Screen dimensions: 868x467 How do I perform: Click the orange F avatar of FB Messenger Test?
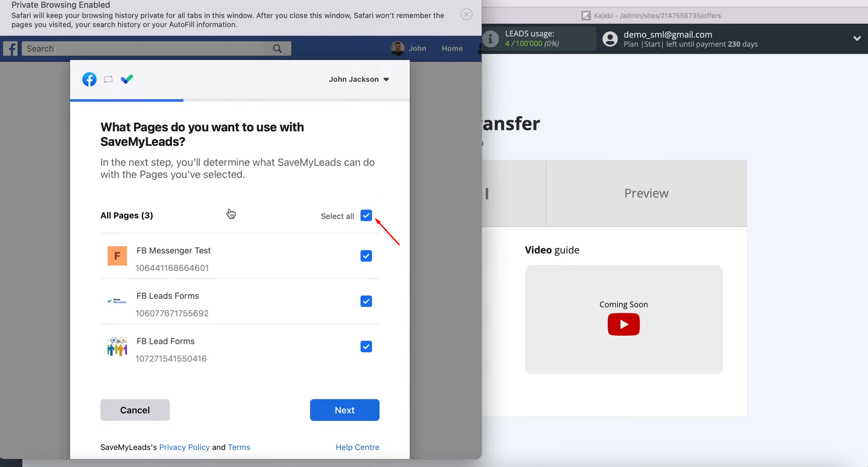(117, 256)
